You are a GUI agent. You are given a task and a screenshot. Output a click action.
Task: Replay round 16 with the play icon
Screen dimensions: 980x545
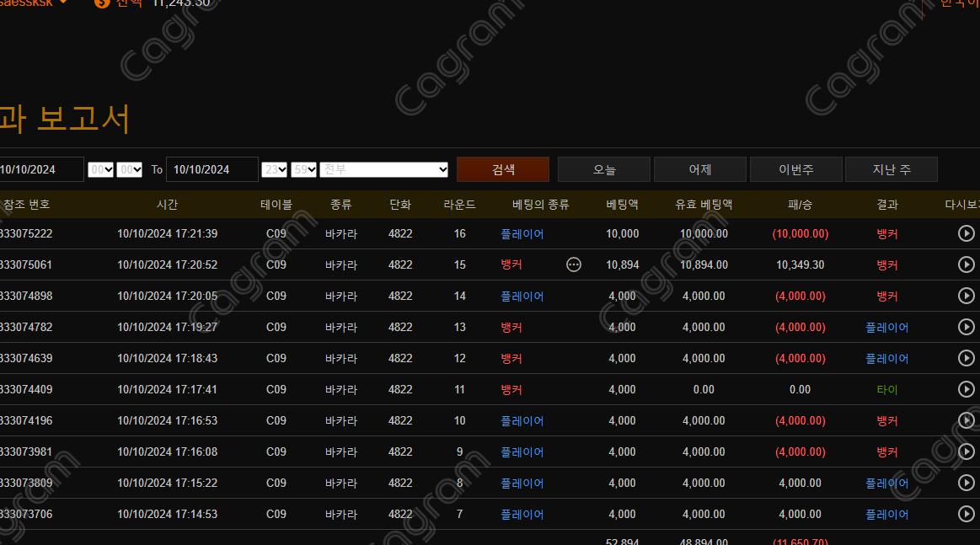(x=967, y=233)
